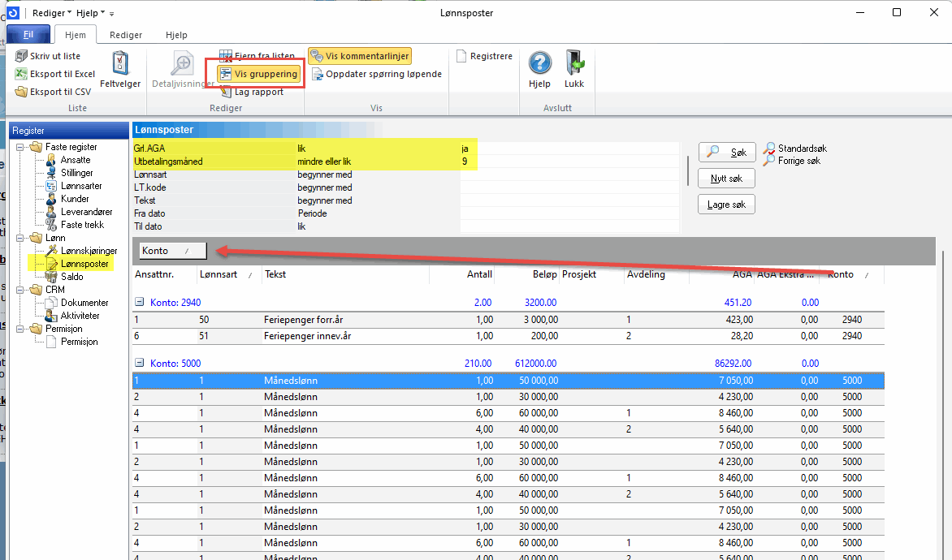Click Eksport til CSV icon
The height and width of the screenshot is (560, 952).
pyautogui.click(x=21, y=92)
